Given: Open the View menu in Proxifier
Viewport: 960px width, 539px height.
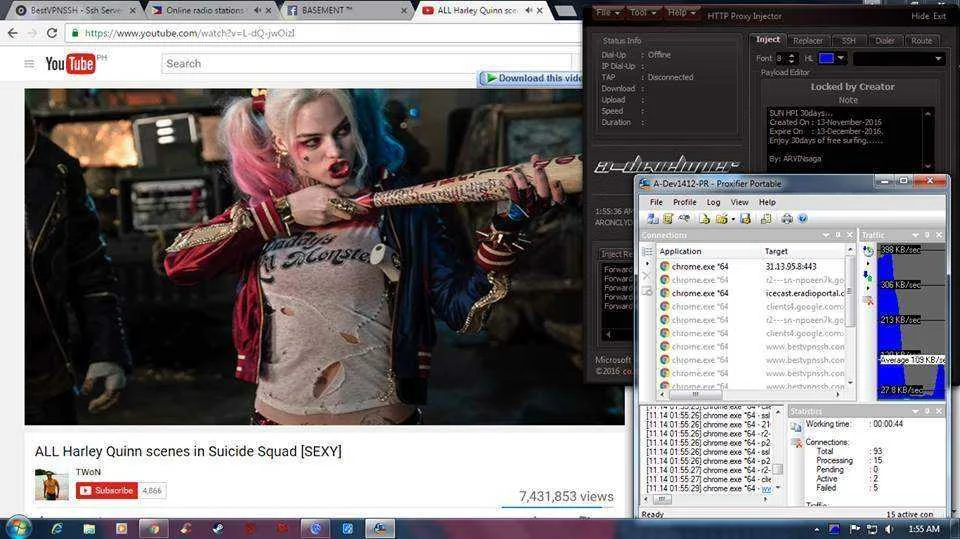Looking at the screenshot, I should [x=739, y=202].
